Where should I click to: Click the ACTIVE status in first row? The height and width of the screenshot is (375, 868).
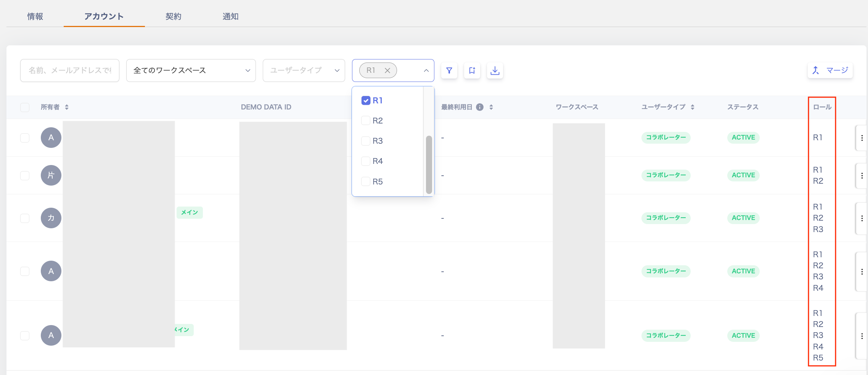pos(743,137)
